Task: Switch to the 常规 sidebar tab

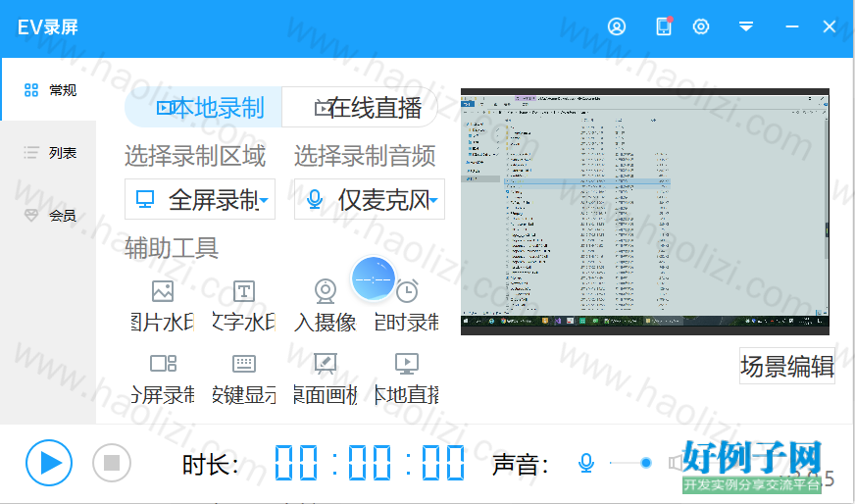Action: (x=49, y=90)
